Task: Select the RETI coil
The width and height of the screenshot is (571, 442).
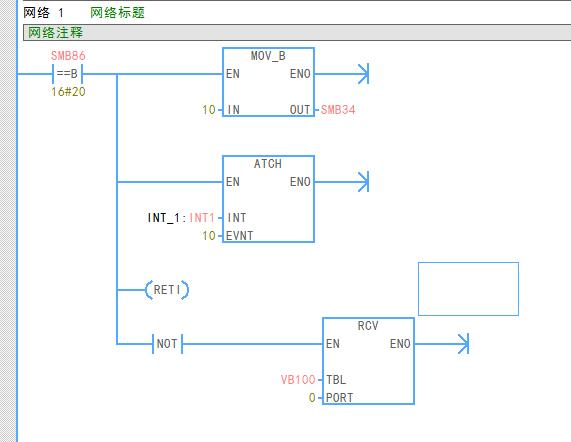Action: (x=167, y=290)
